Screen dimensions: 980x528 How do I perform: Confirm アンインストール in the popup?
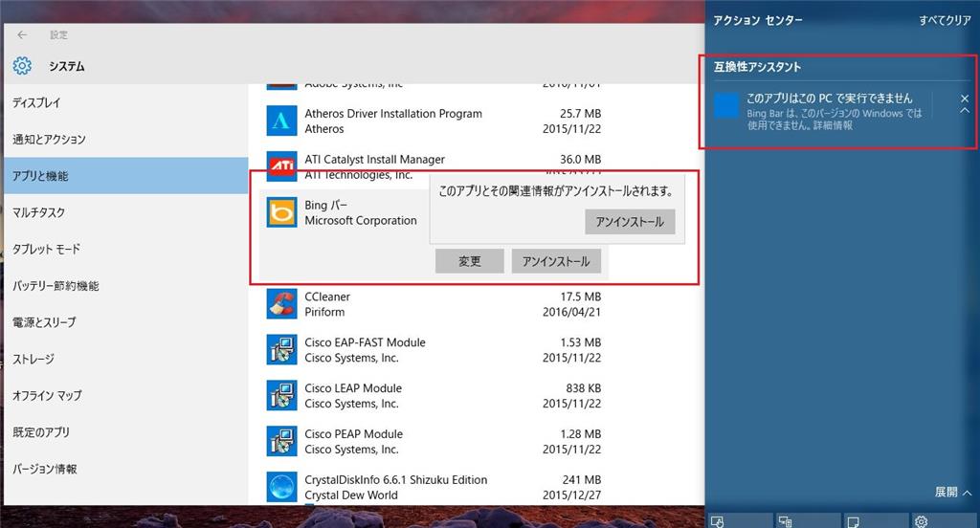[x=630, y=222]
